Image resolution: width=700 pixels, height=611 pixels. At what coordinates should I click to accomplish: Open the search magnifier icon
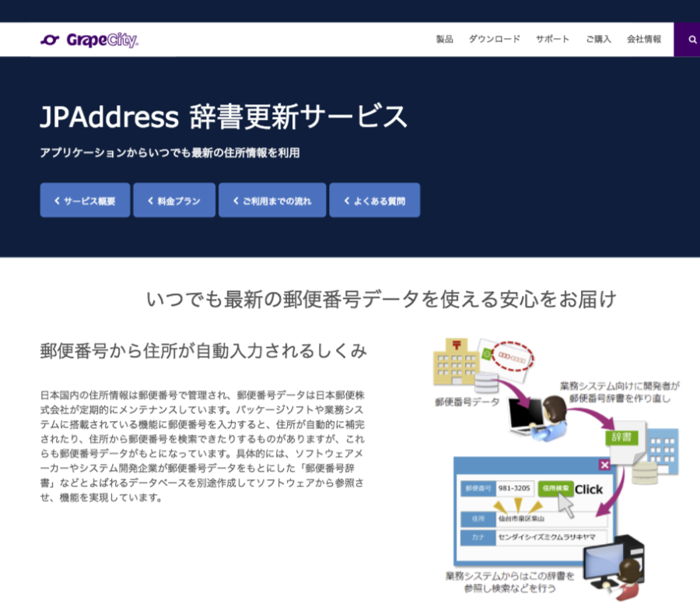tap(692, 40)
